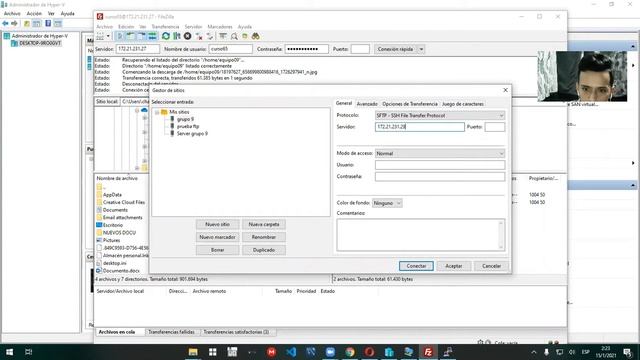Image resolution: width=640 pixels, height=360 pixels.
Task: Open the Site Manager toolbar icon in FileZilla
Action: tap(100, 36)
